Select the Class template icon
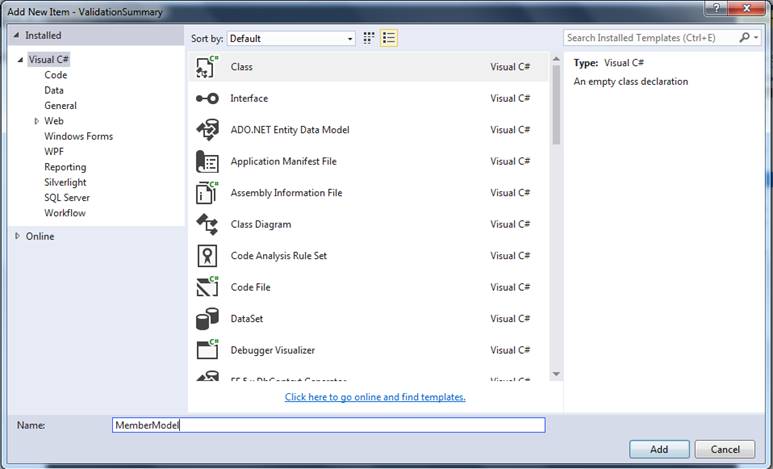Viewport: 773px width, 469px height. pos(207,67)
